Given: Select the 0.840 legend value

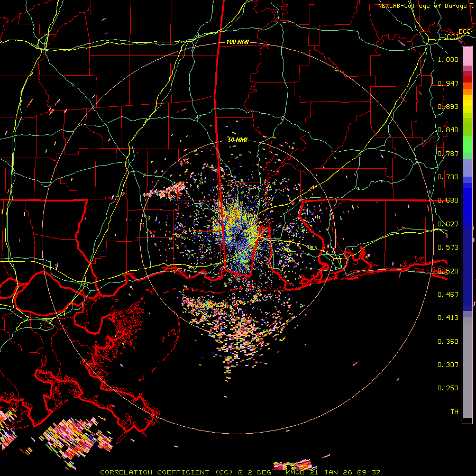Looking at the screenshot, I should (448, 130).
